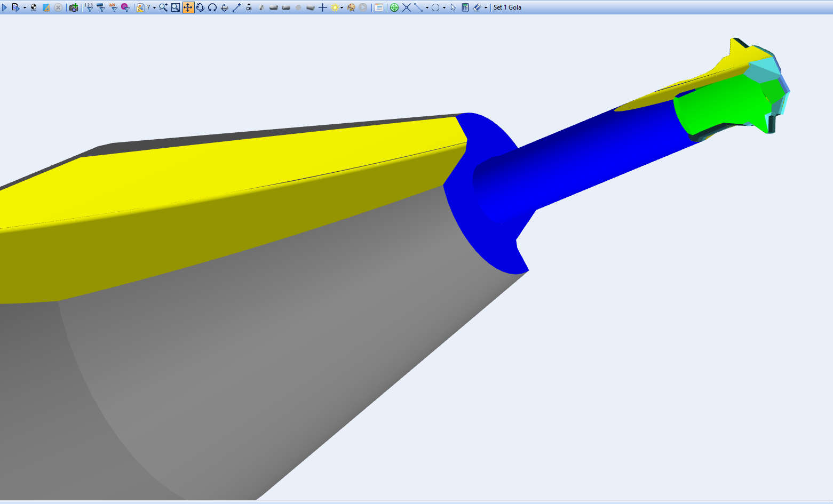Click the camera snapshot icon

click(x=74, y=7)
